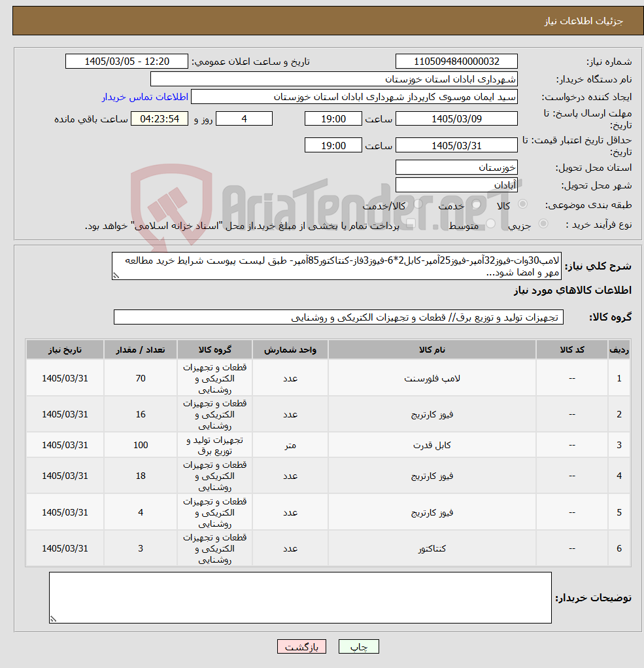This screenshot has width=644, height=668.
Task: Click the لامپ فلورسنت item name
Action: coord(432,378)
